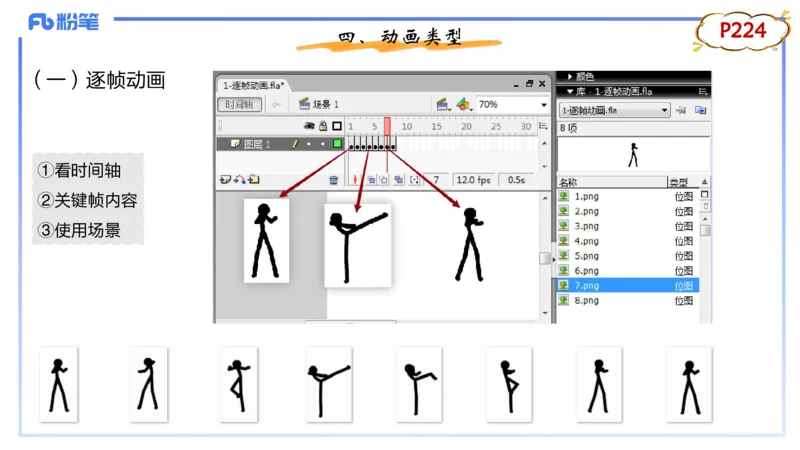The width and height of the screenshot is (800, 450).
Task: Toggle lock all layers padlock icon
Action: pos(322,127)
